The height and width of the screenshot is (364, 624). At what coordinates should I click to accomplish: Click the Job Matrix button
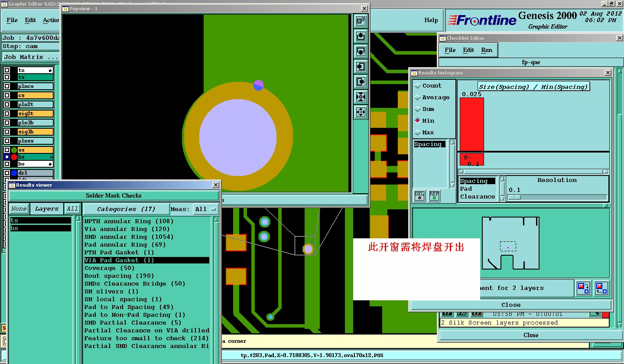[31, 57]
